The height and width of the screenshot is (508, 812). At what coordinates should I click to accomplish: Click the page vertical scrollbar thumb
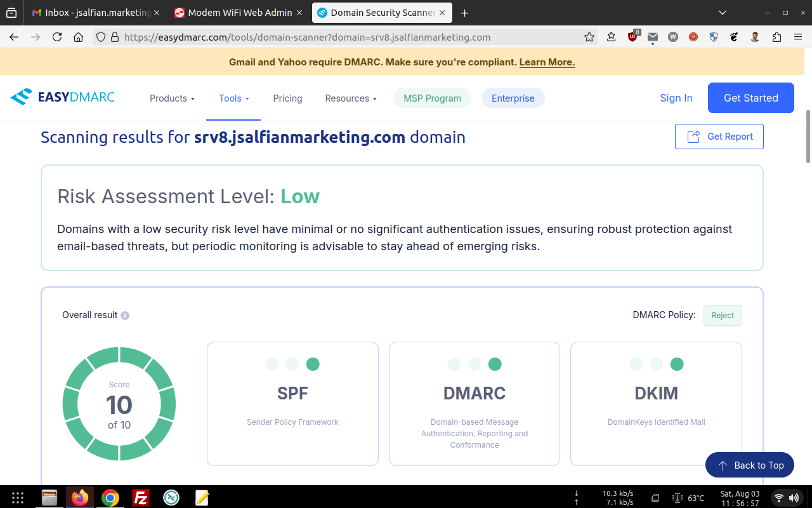[808, 137]
